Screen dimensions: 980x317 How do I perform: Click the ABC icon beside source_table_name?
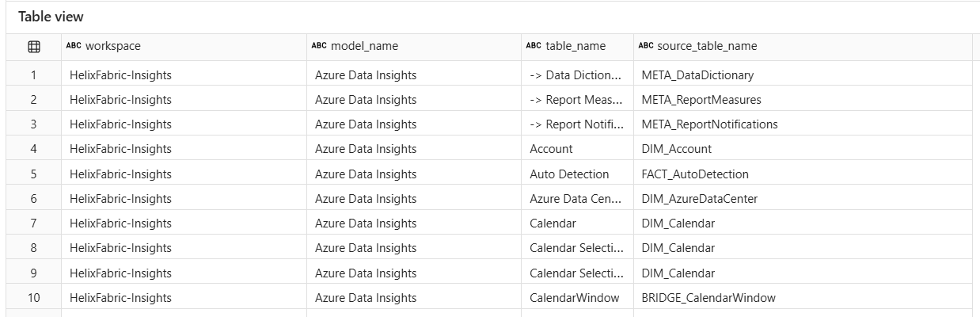[x=646, y=47]
